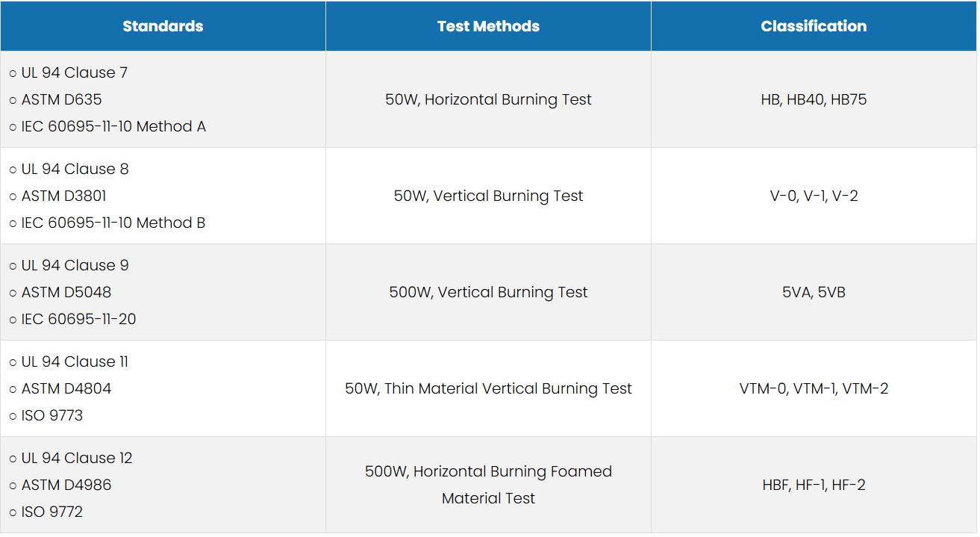Click the ISO 9773 standard text
Screen dimensions: 980x537
click(x=52, y=415)
